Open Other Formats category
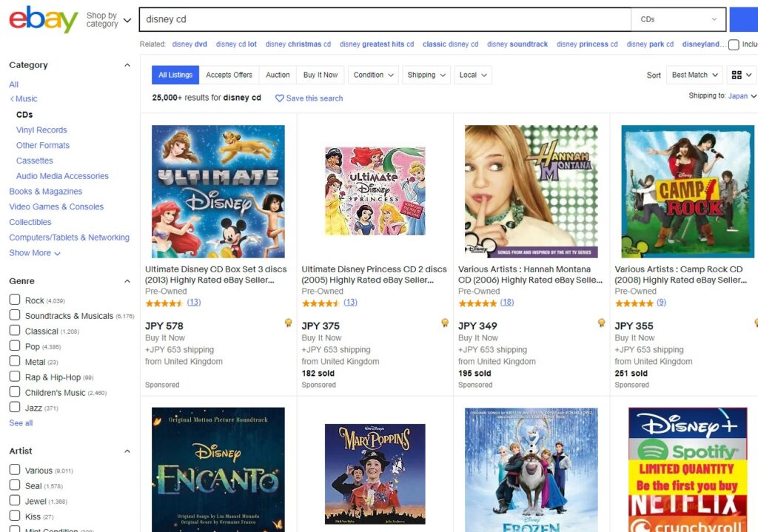Image resolution: width=758 pixels, height=532 pixels. point(42,145)
